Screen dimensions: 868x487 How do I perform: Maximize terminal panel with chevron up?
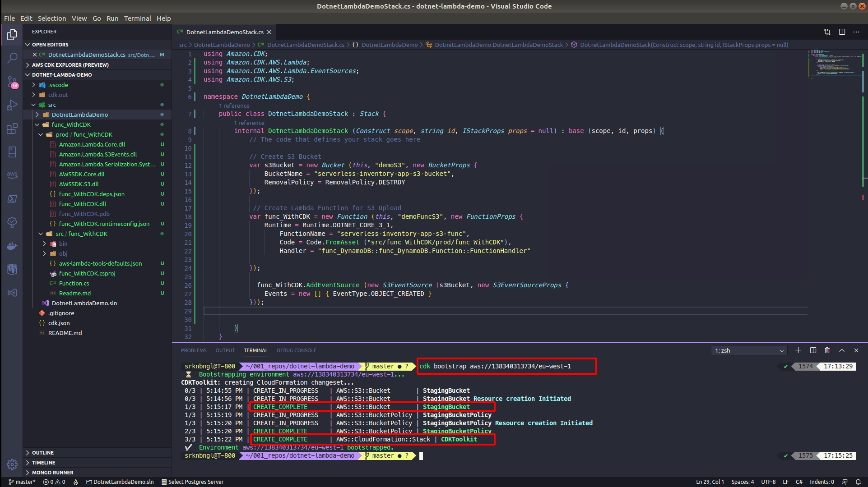(842, 350)
